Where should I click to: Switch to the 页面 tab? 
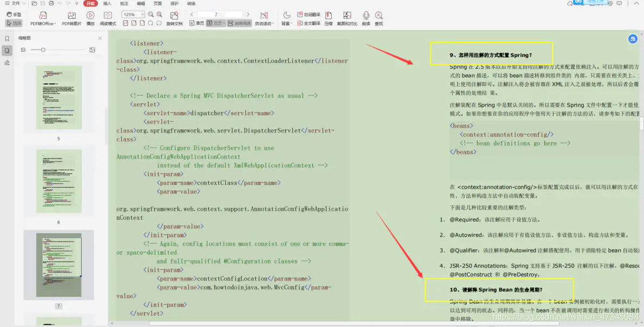(157, 3)
